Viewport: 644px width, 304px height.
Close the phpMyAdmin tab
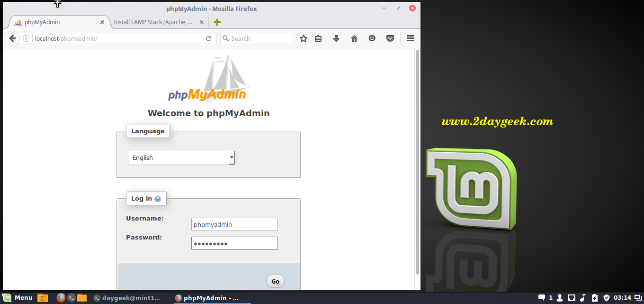[x=102, y=22]
